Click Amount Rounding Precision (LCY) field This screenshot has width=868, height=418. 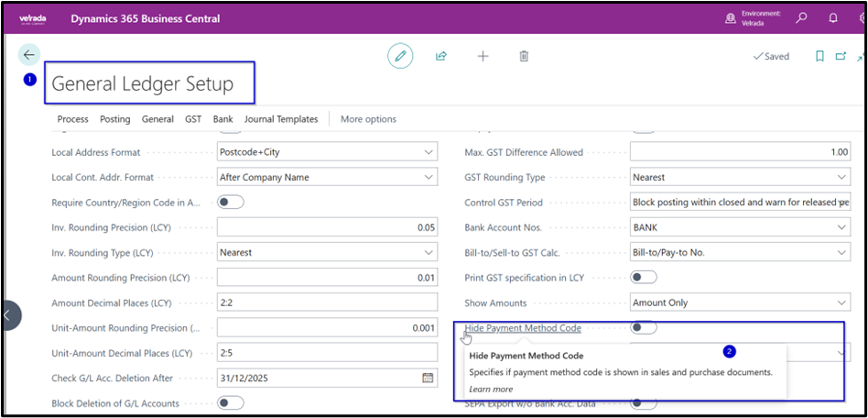327,277
